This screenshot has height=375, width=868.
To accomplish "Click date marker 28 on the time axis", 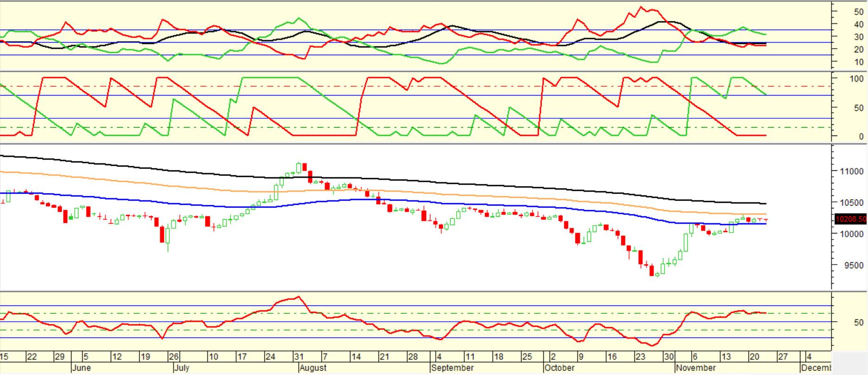I will click(x=413, y=357).
